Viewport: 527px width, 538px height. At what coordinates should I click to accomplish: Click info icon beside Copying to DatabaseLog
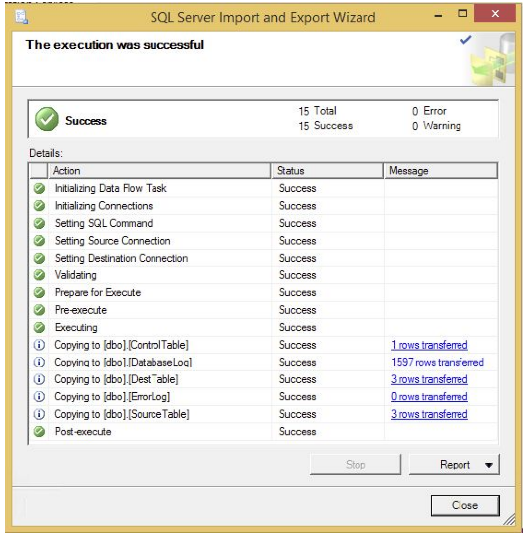[39, 362]
